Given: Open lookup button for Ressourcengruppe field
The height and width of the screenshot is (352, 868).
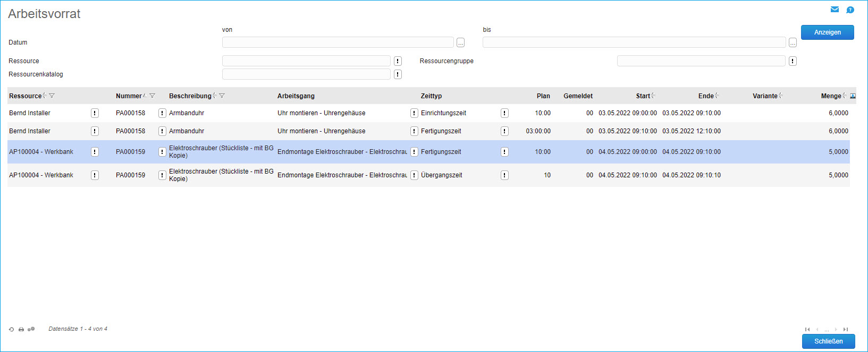Looking at the screenshot, I should tap(793, 61).
